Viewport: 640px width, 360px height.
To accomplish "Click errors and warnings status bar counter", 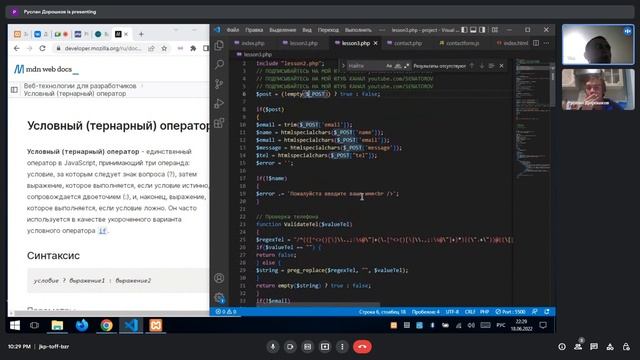I will 226,312.
